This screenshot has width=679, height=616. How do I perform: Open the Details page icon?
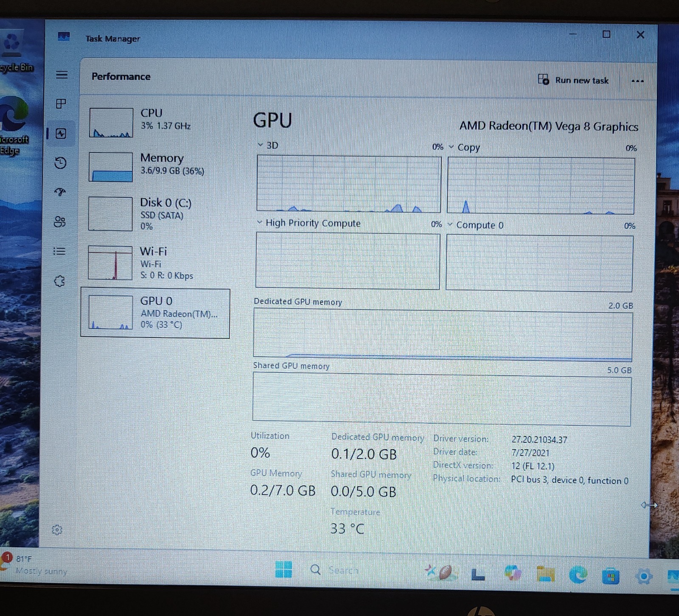59,251
